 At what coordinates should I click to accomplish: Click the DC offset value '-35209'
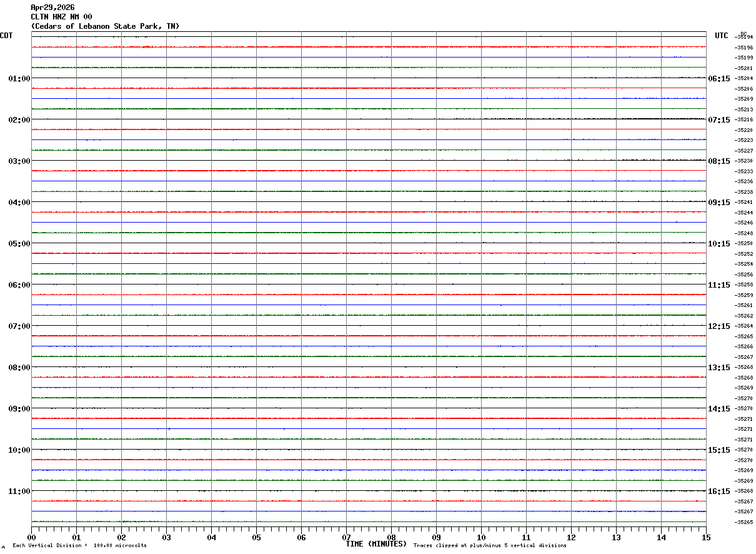[744, 99]
